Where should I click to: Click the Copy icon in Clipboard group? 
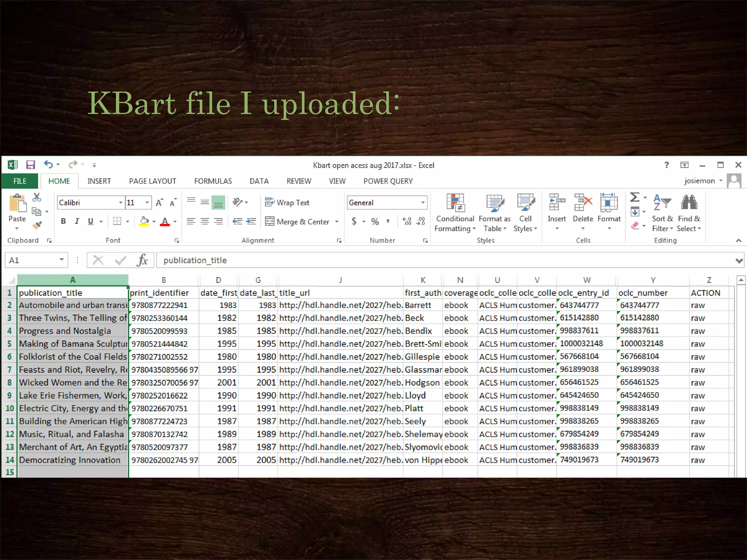36,211
